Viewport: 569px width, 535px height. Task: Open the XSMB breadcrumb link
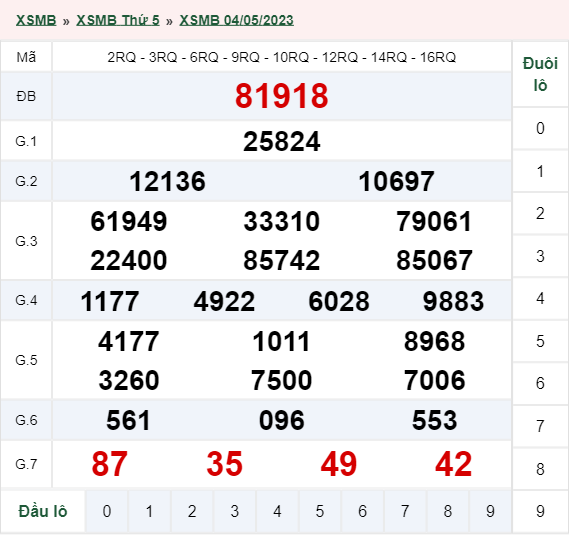pos(36,20)
